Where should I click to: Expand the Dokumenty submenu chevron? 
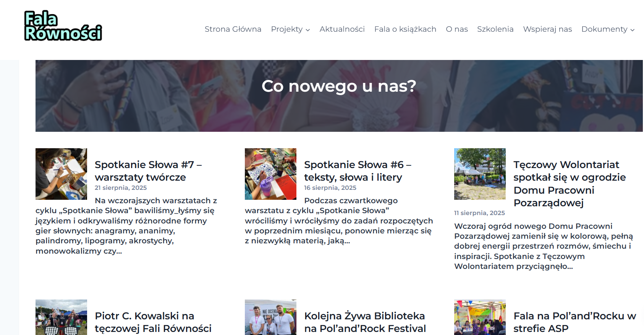pyautogui.click(x=633, y=30)
